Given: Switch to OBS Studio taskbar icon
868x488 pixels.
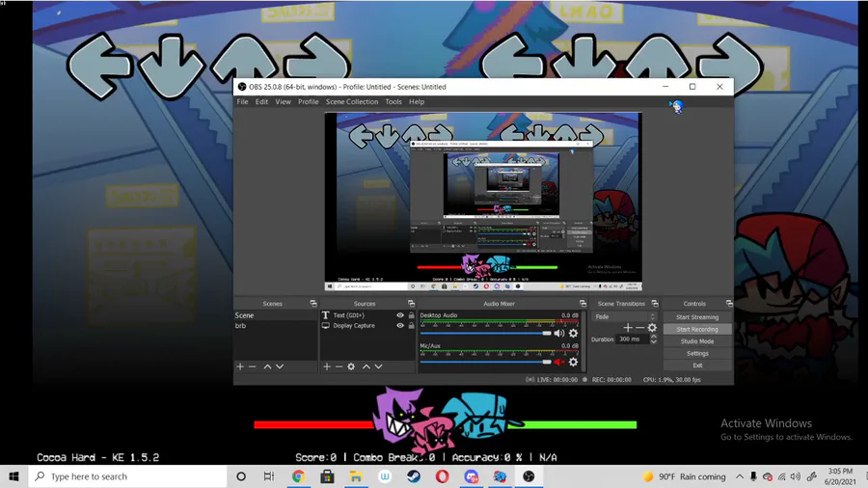Looking at the screenshot, I should 529,476.
